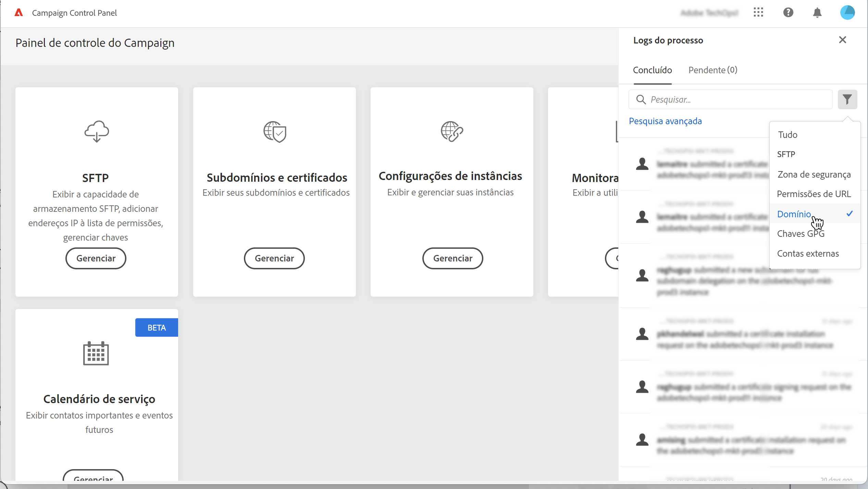This screenshot has width=868, height=489.
Task: Open the help question mark icon
Action: tap(788, 13)
